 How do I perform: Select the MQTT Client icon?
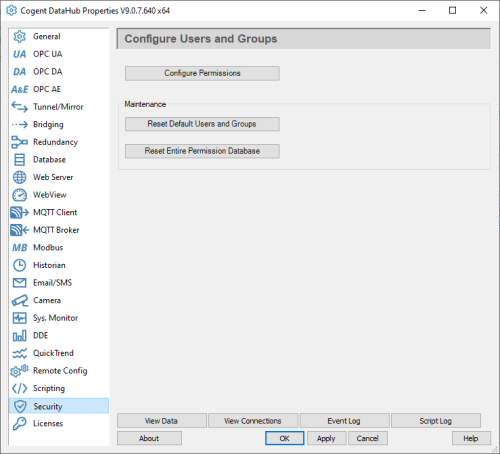click(x=19, y=212)
